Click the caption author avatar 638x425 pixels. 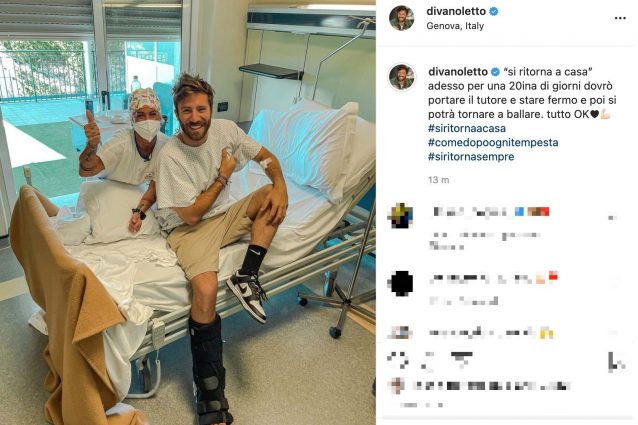(402, 77)
